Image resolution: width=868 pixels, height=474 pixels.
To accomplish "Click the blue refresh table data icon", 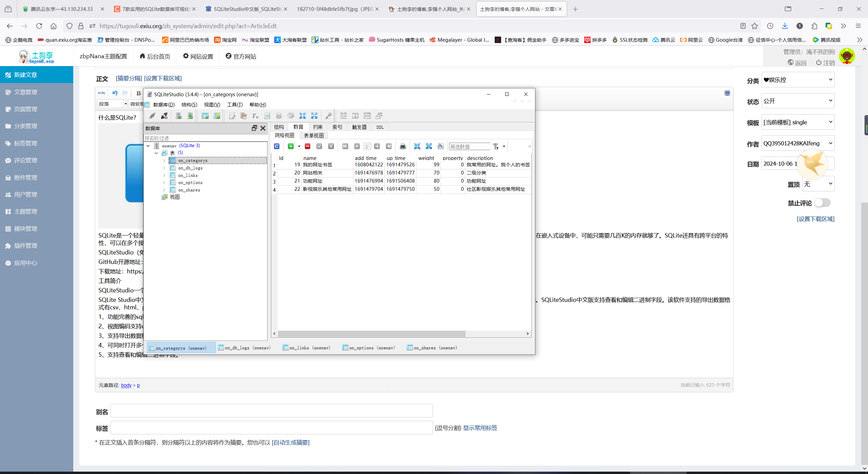I will 277,146.
